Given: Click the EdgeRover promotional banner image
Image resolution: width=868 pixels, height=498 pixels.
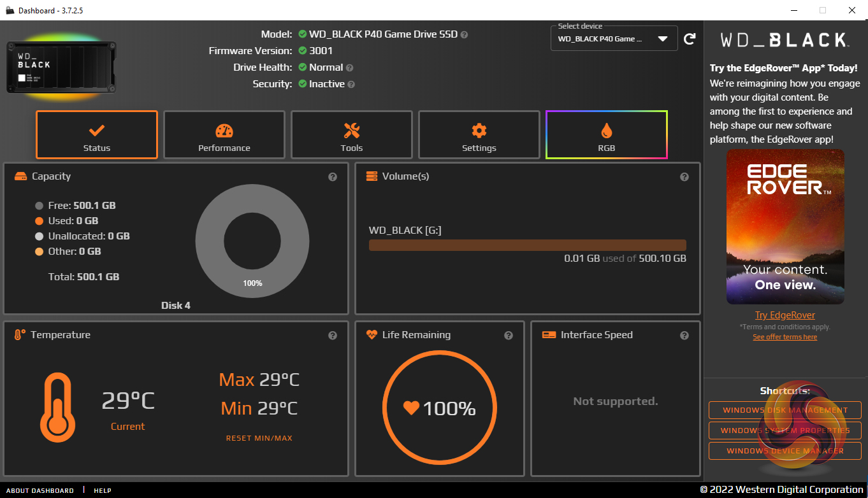Looking at the screenshot, I should pos(785,227).
